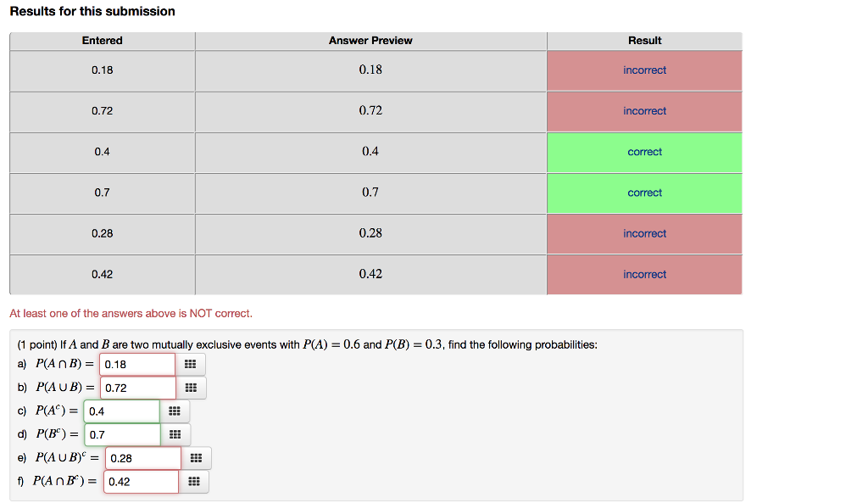The image size is (868, 503).
Task: Click the incorrect link for answer 0.18
Action: tap(644, 70)
